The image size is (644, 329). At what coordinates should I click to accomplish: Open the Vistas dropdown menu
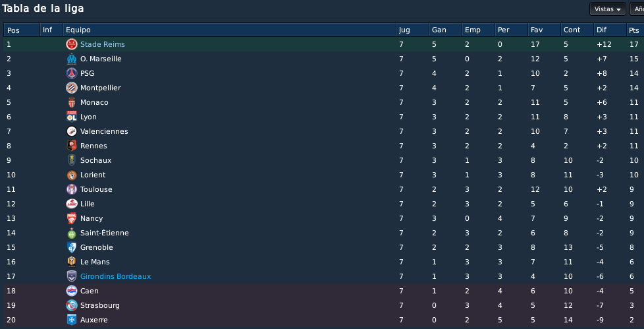[607, 9]
